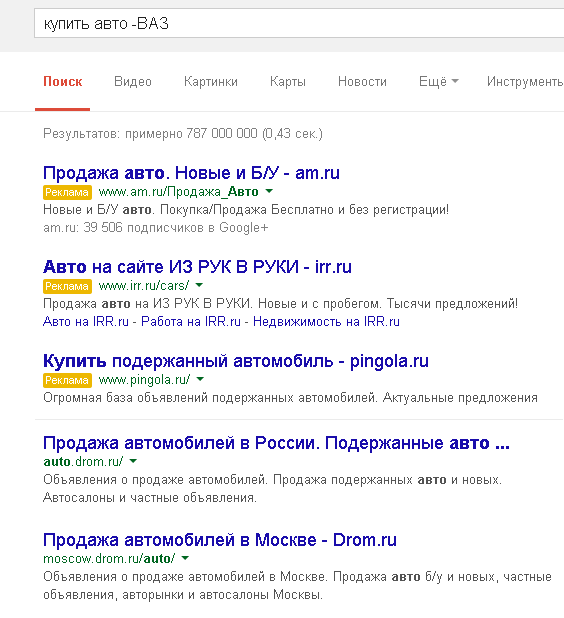564x618 pixels.
Task: Open the Видео tab
Action: click(133, 82)
